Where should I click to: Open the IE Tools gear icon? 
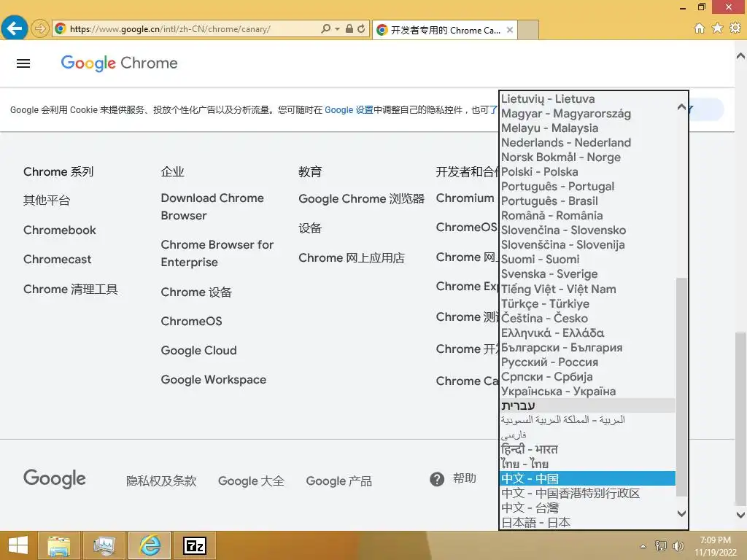[735, 28]
